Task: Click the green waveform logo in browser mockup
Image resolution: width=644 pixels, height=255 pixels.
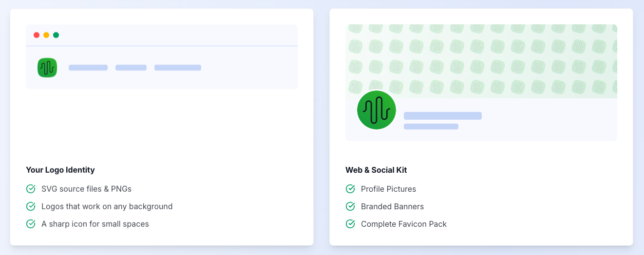Action: [x=47, y=68]
